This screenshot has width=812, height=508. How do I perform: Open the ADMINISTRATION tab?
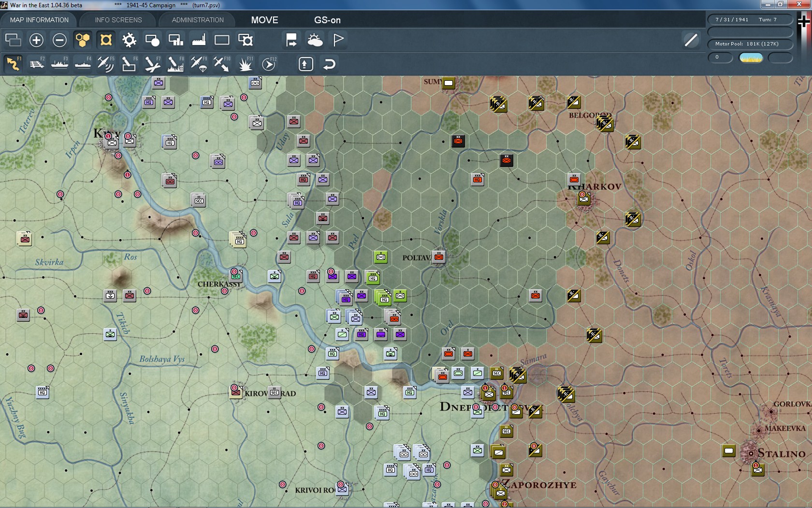[198, 20]
